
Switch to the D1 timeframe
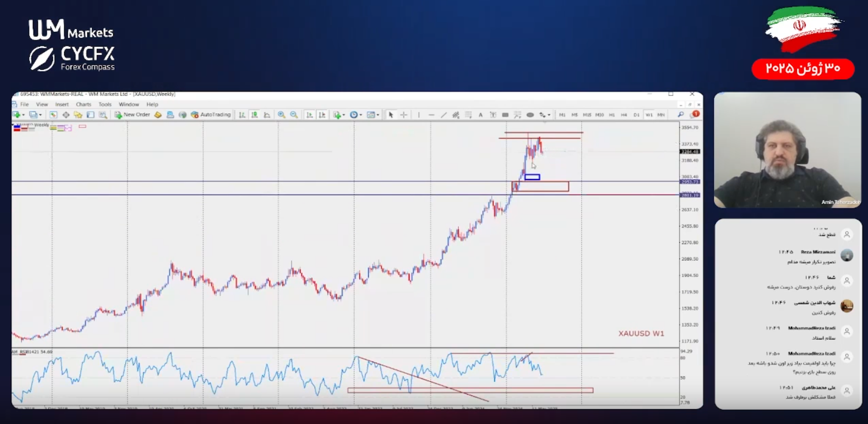(x=636, y=115)
